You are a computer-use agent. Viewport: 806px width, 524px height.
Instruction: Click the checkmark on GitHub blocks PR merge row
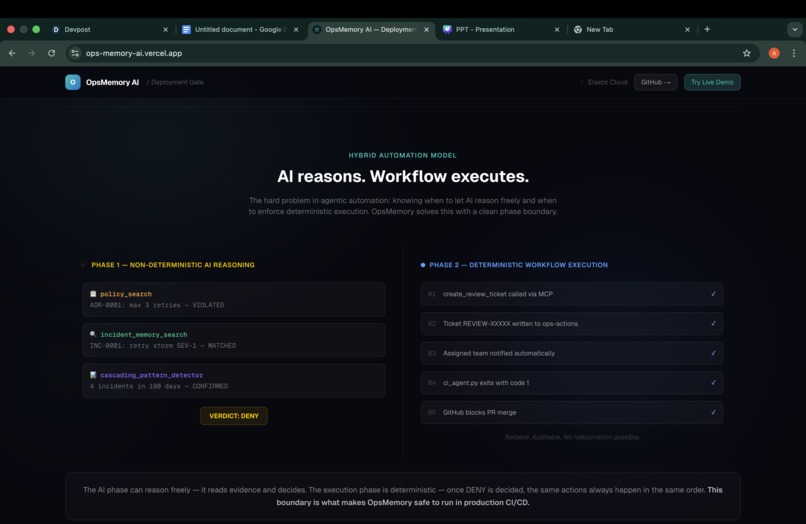713,412
